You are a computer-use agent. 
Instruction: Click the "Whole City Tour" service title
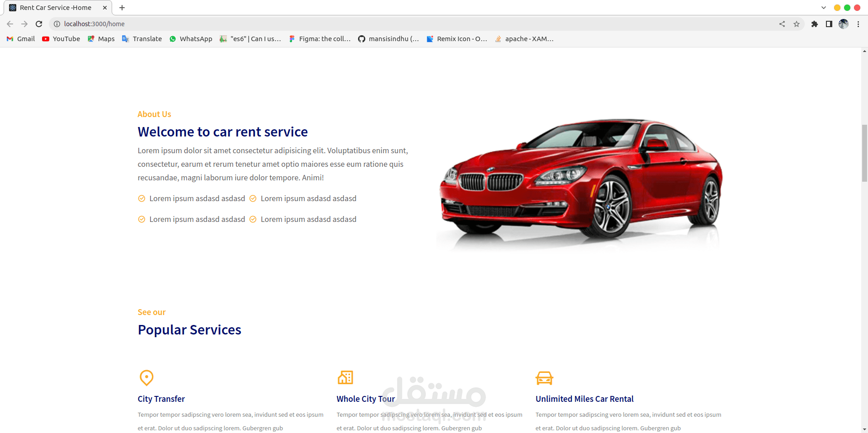(366, 399)
